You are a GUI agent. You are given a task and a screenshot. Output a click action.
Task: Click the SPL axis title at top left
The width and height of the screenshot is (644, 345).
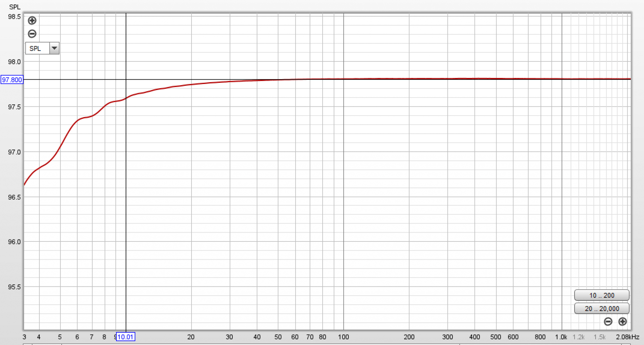pyautogui.click(x=15, y=7)
